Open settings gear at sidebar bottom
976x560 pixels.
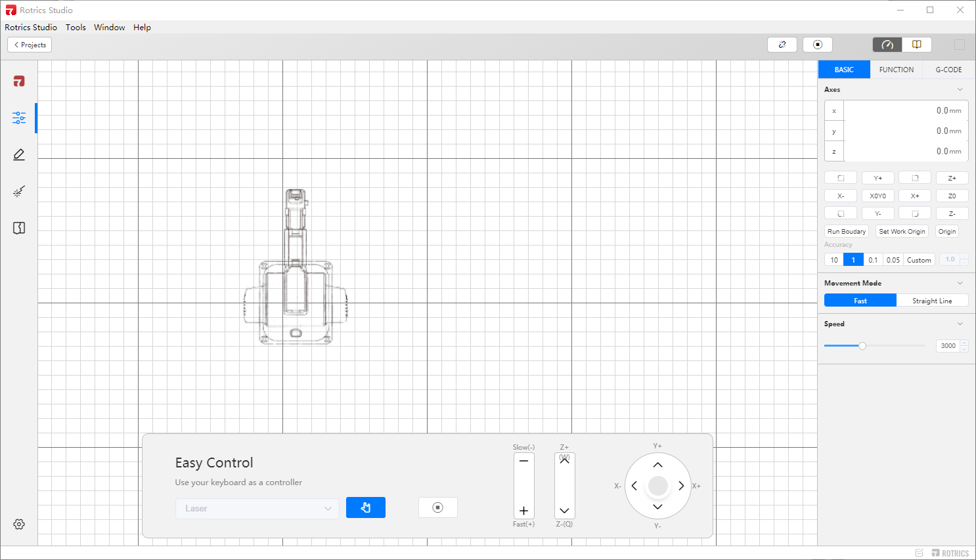(x=19, y=524)
